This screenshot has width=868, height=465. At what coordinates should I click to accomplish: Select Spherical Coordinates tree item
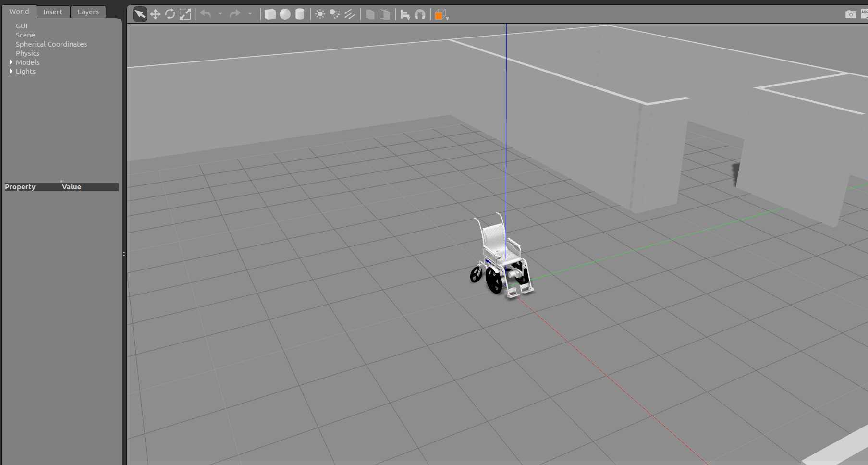pos(51,44)
